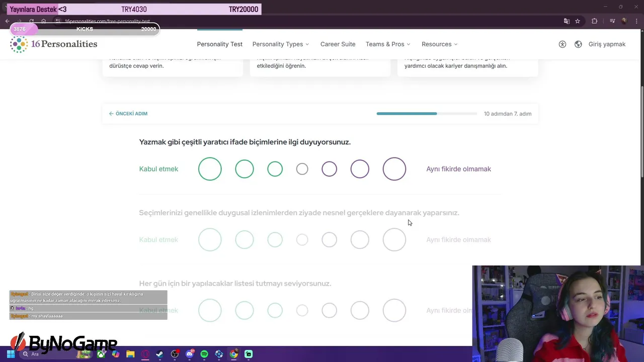Expand the Personality Types dropdown
This screenshot has height=362, width=644.
tap(281, 44)
